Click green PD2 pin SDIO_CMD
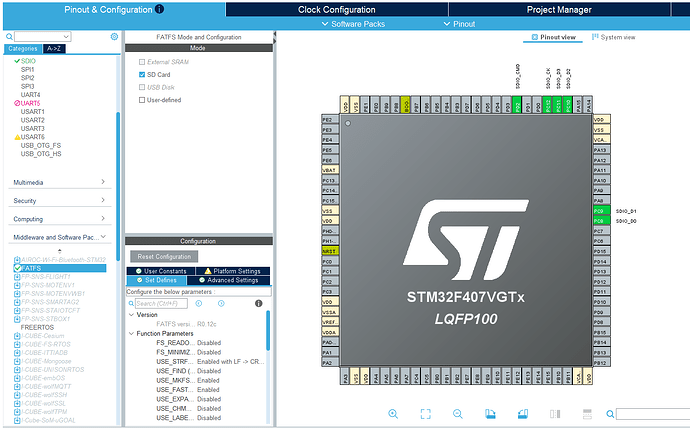The height and width of the screenshot is (428, 690). (517, 105)
